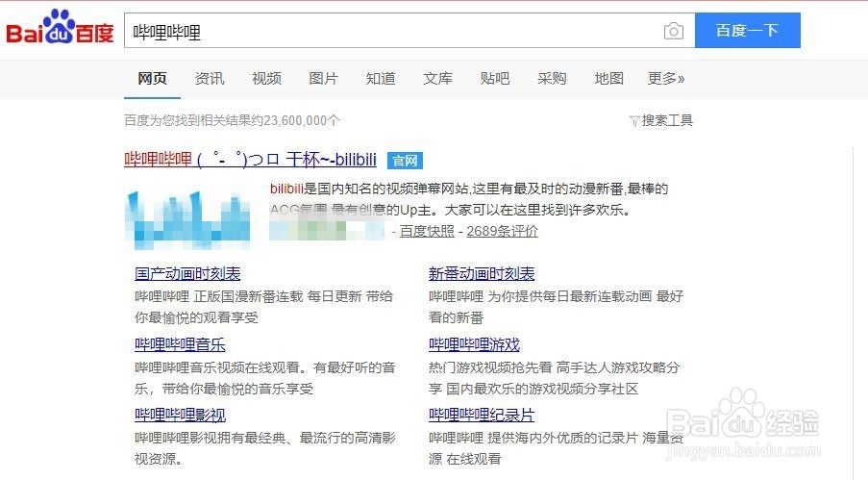The height and width of the screenshot is (480, 868).
Task: Open the 地图 tab
Action: (x=608, y=78)
